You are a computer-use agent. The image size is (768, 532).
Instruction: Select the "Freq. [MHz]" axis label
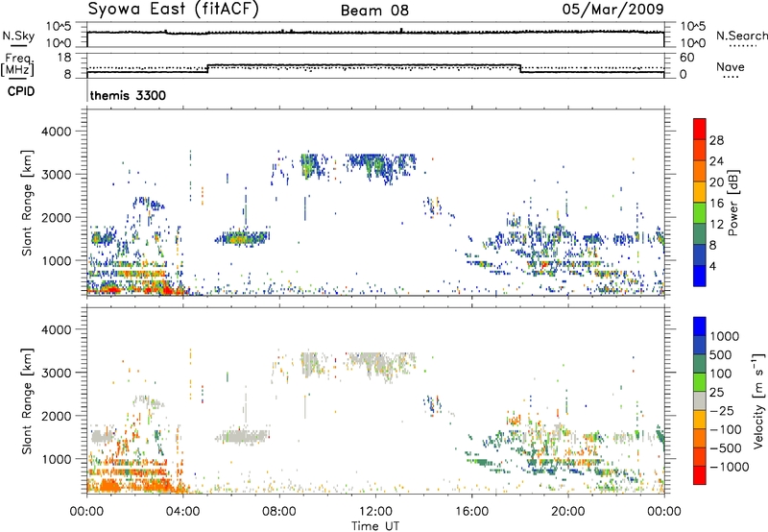17,65
